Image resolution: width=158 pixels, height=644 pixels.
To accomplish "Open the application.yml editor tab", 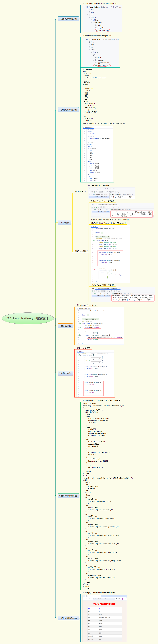I will 88,127.
